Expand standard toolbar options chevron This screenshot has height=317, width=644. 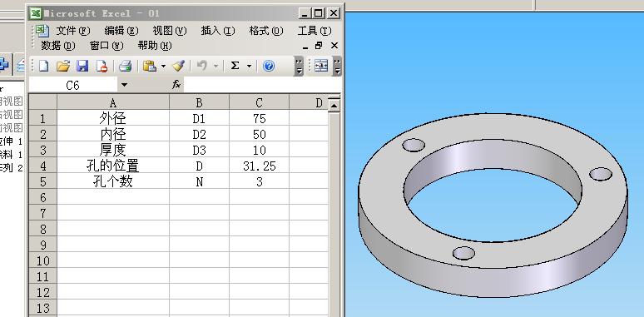pyautogui.click(x=299, y=66)
